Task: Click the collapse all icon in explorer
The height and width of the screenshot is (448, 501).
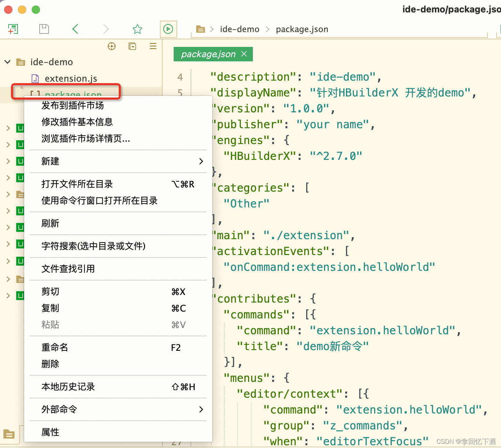Action: click(132, 46)
